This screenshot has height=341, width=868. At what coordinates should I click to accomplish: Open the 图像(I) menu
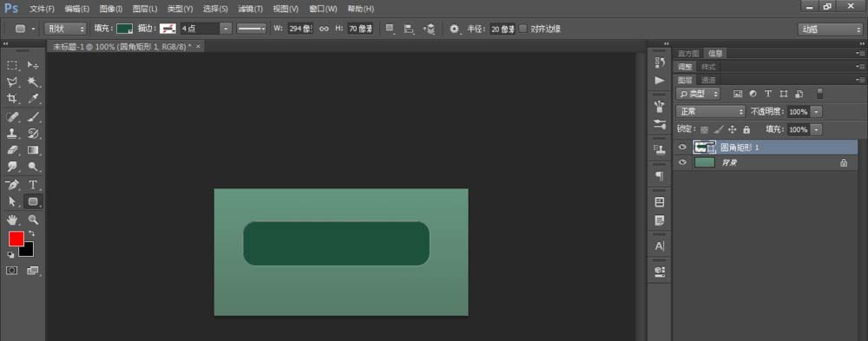pos(111,9)
